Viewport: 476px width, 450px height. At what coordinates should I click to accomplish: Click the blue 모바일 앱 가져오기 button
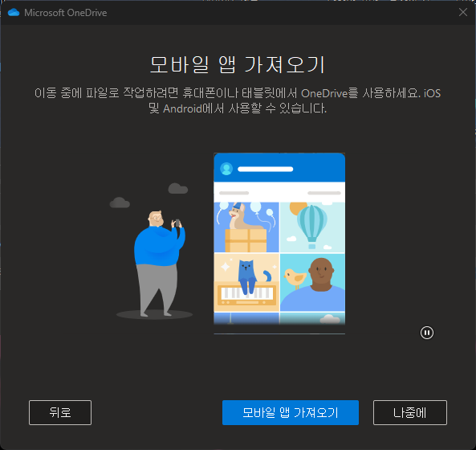(291, 412)
